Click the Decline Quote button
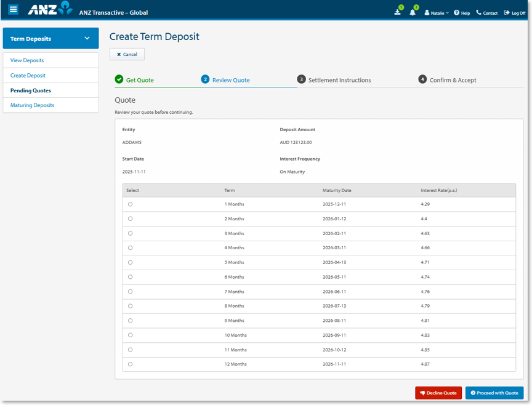 438,393
